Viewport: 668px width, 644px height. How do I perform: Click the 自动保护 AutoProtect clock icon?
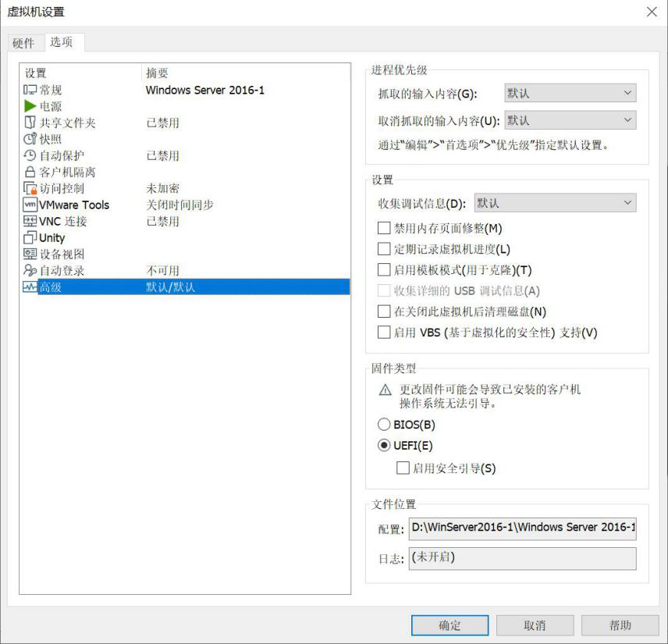(x=30, y=155)
